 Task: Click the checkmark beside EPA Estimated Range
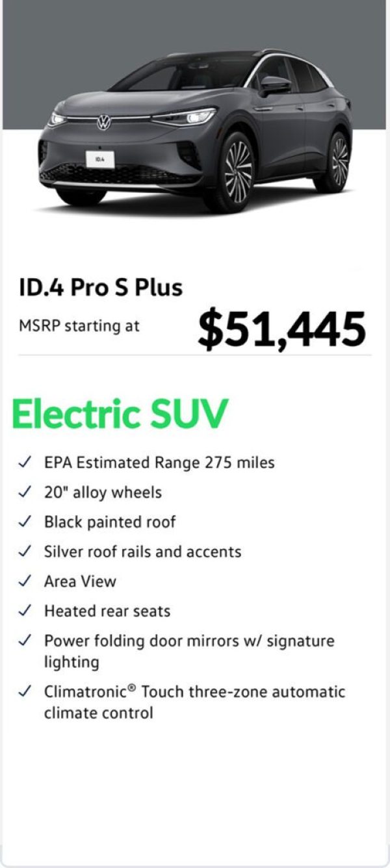[x=25, y=463]
